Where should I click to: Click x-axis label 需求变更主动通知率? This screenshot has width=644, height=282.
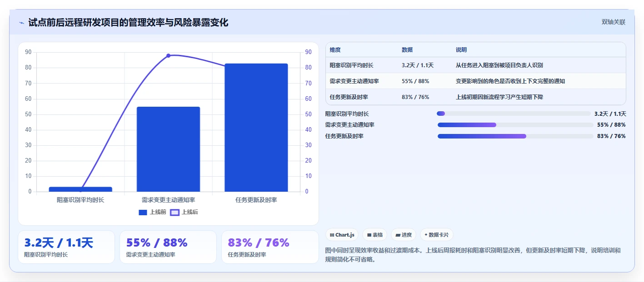[168, 200]
